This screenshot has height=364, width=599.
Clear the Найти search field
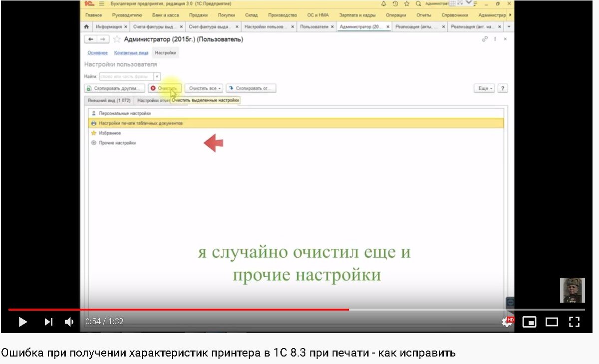click(157, 76)
